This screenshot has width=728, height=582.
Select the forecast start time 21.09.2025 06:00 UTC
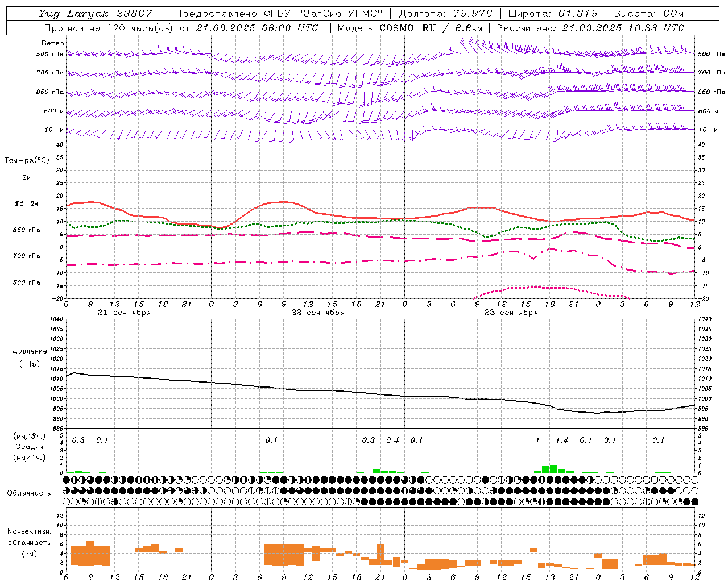(257, 28)
